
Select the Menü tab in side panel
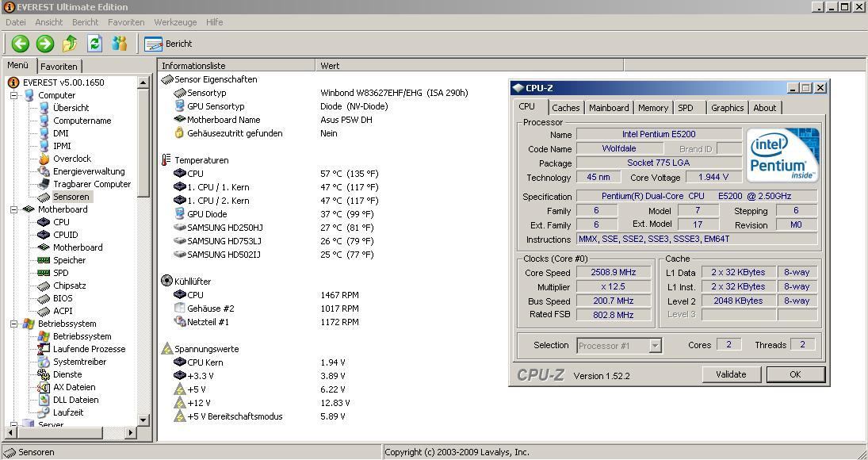click(18, 65)
